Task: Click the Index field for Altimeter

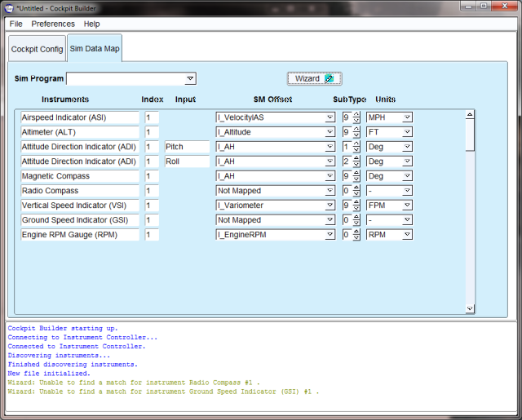Action: (152, 132)
